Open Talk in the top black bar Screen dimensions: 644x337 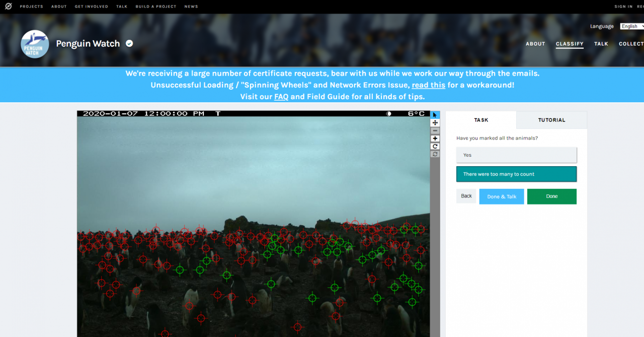[x=122, y=7]
